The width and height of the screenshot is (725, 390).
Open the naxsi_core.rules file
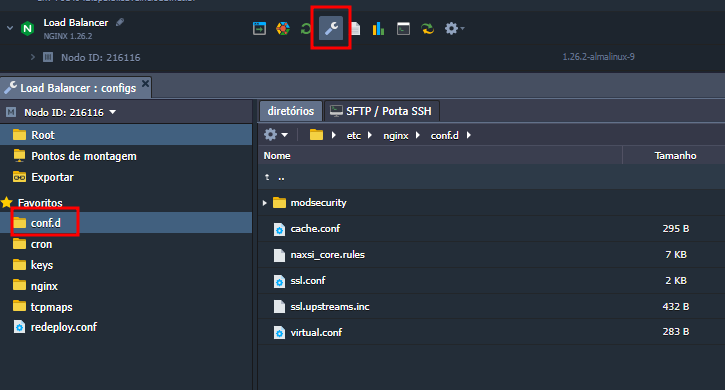(327, 254)
